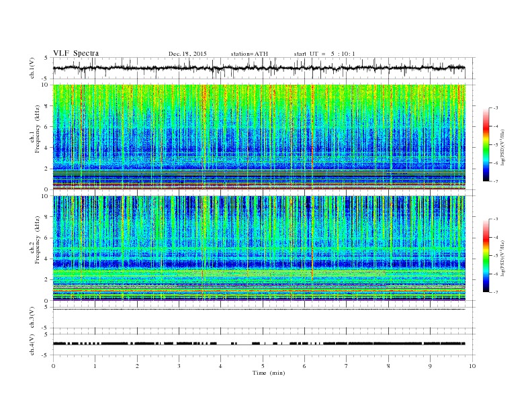532x411 pixels.
Task: Click inside the ch.2 frequency spectrogram
Action: [259, 248]
